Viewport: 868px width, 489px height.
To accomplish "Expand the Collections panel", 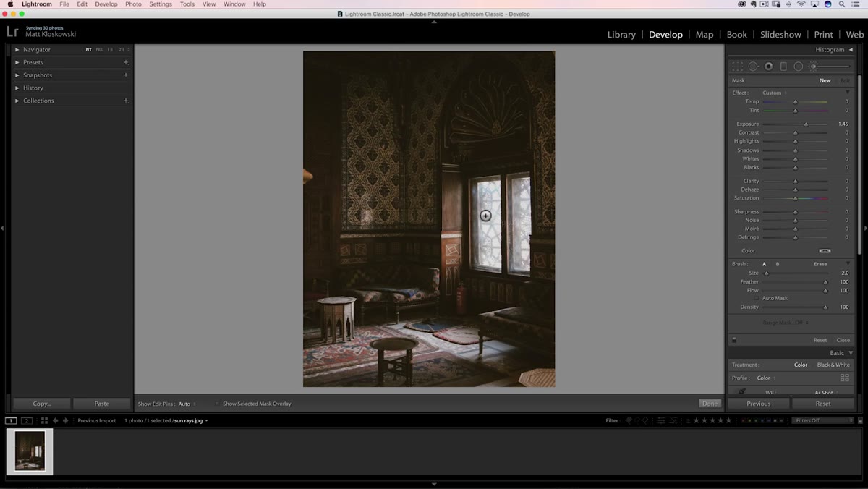I will pyautogui.click(x=17, y=101).
